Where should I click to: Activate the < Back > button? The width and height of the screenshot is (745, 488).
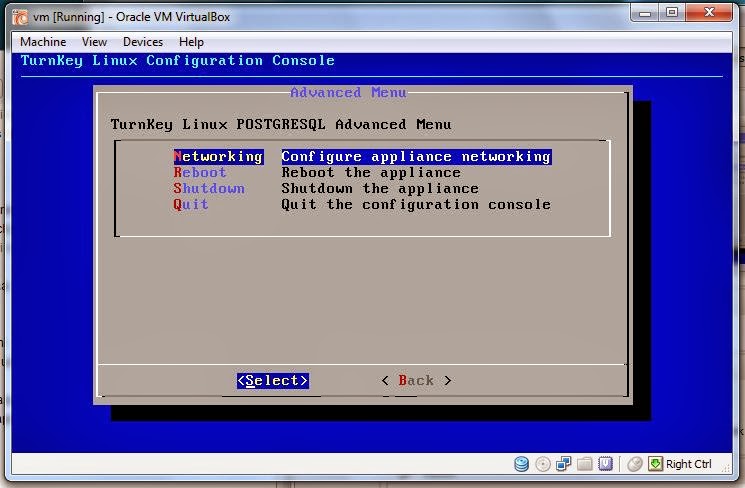(416, 381)
